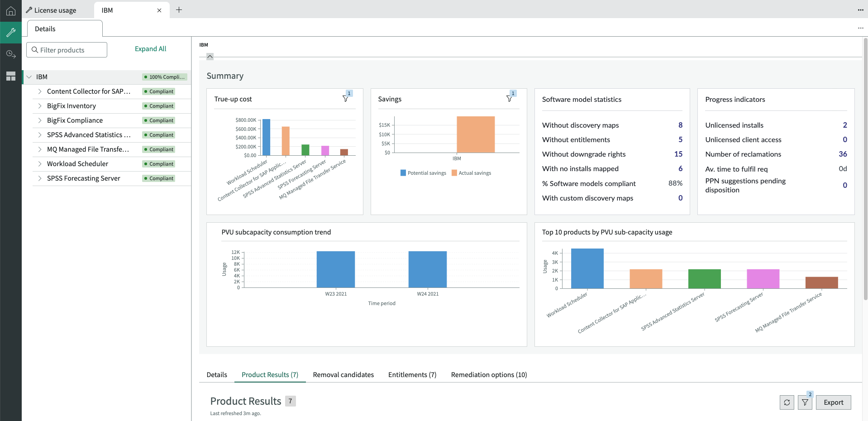
Task: Open the dashboard tiles sidebar icon
Action: click(11, 76)
